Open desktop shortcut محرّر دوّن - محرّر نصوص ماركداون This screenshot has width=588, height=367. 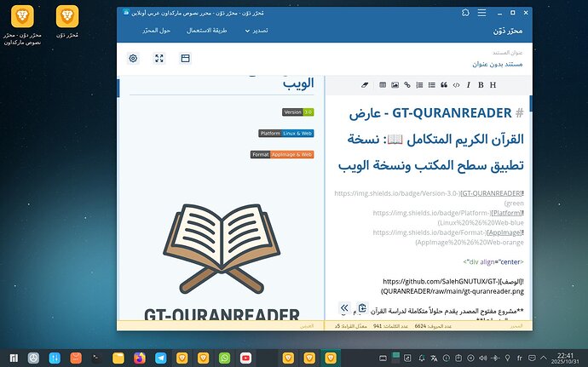click(22, 25)
